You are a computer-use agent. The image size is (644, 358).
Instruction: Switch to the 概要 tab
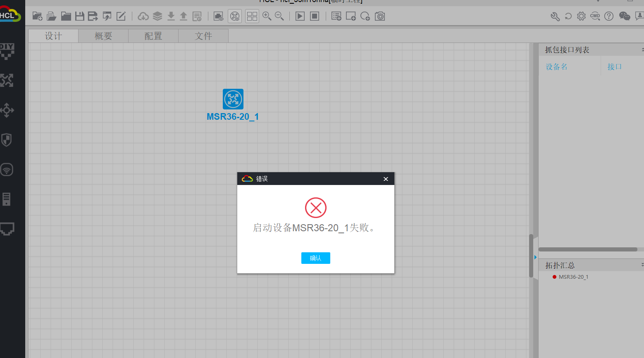[x=103, y=36]
